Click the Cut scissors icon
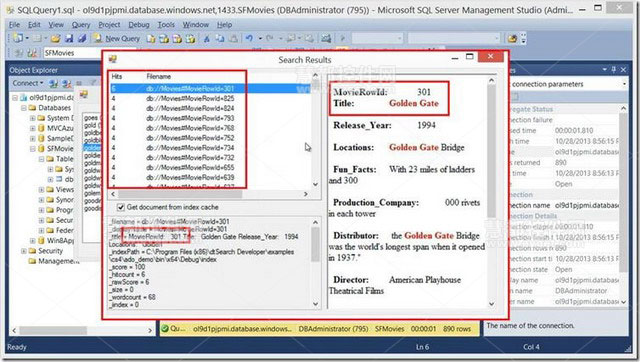The image size is (640, 362). pos(207,39)
